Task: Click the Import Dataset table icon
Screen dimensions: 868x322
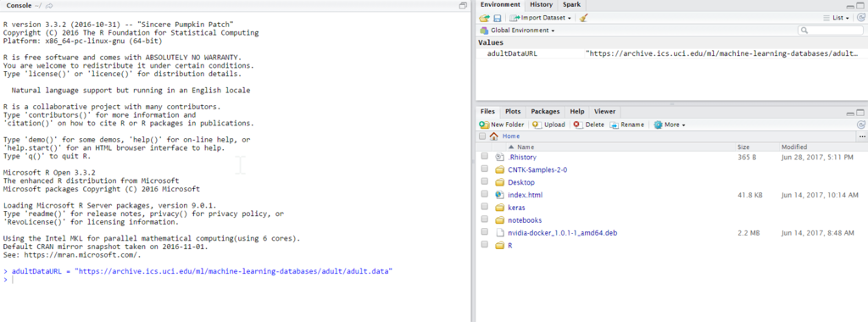Action: pyautogui.click(x=515, y=18)
